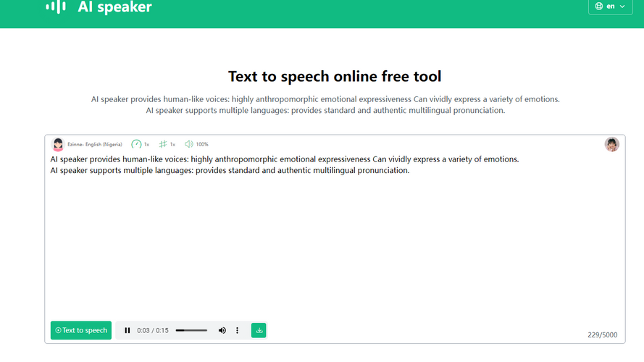Click the 229/5000 character counter
Image resolution: width=644 pixels, height=362 pixels.
(603, 335)
